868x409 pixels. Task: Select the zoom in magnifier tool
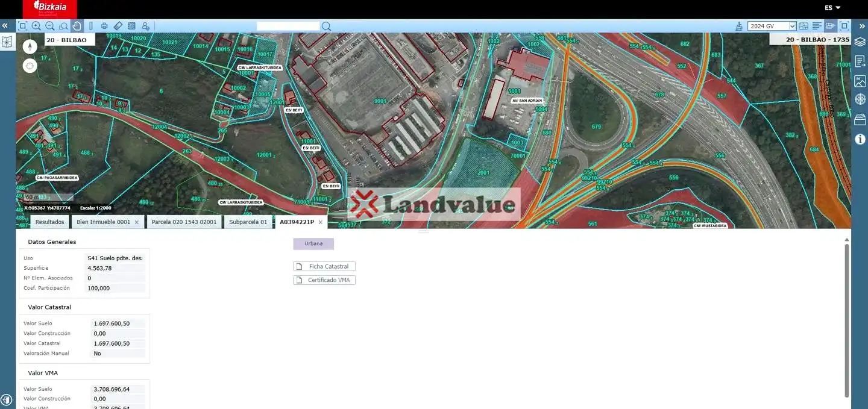(36, 26)
